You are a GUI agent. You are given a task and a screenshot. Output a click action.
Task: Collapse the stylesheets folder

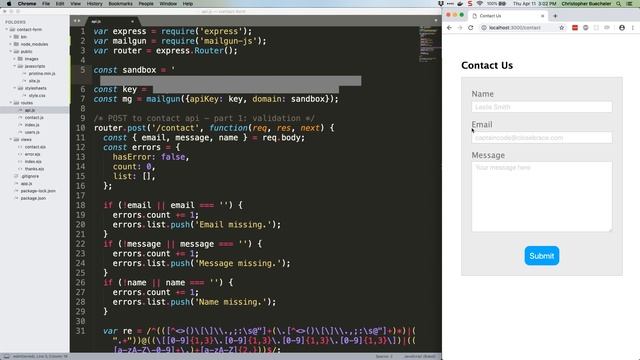pyautogui.click(x=14, y=88)
